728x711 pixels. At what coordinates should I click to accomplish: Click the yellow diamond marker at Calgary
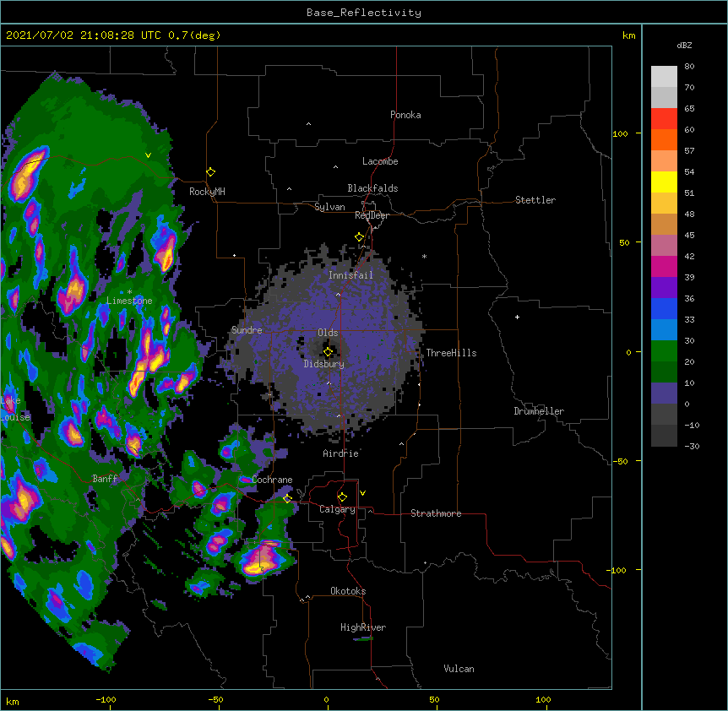[342, 497]
